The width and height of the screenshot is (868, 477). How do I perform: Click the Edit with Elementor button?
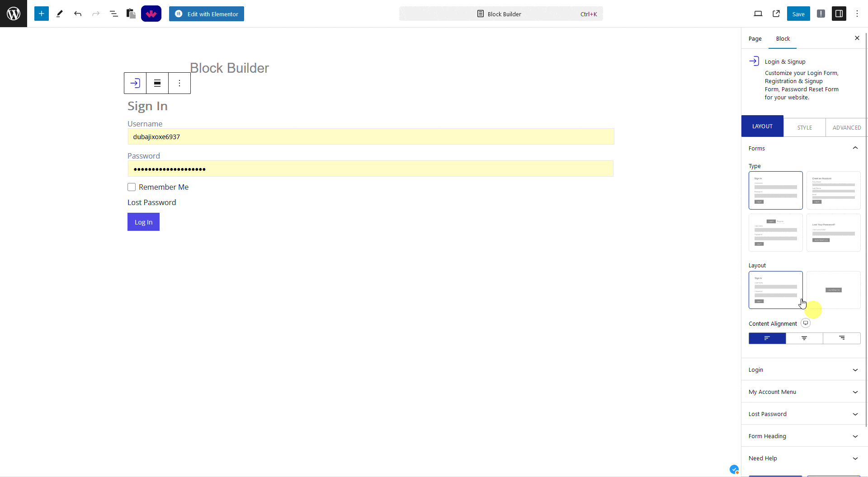click(x=206, y=14)
